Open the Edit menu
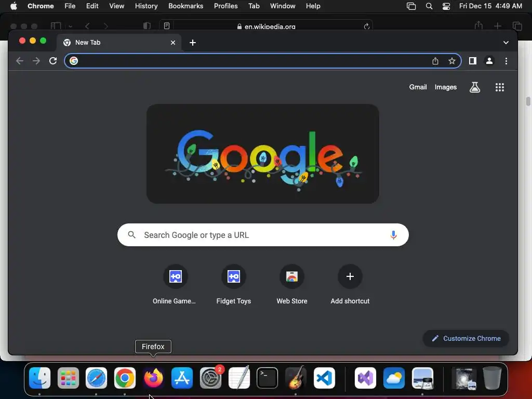The image size is (532, 399). click(x=92, y=6)
